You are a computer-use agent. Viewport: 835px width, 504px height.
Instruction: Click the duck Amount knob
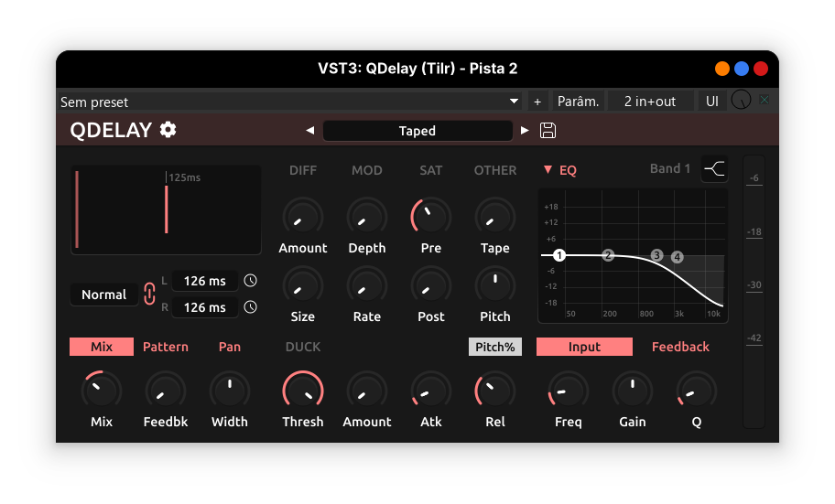pyautogui.click(x=367, y=391)
